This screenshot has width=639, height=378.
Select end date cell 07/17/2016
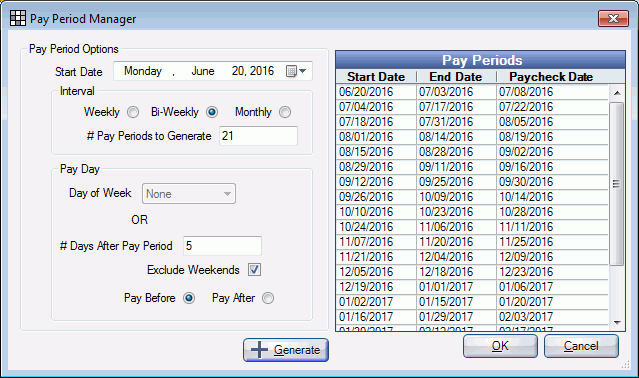pos(456,107)
